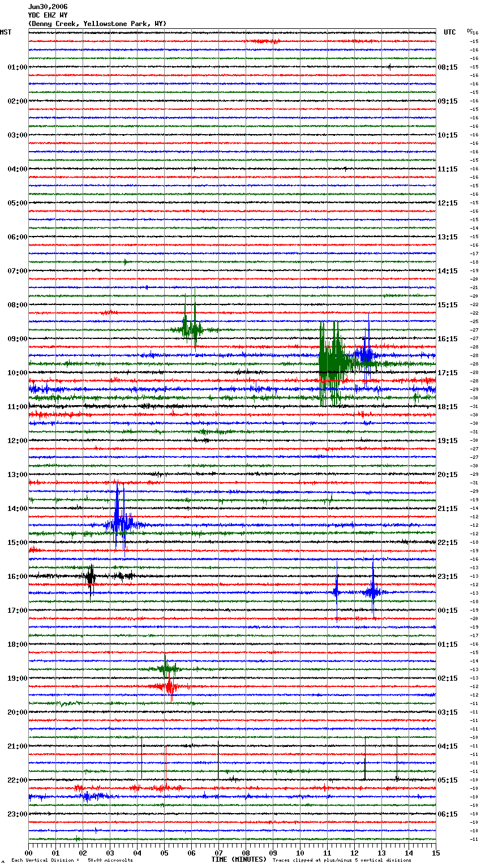Click the '16:15' UTC time label
Image resolution: width=481 pixels, height=868 pixels.
[448, 339]
